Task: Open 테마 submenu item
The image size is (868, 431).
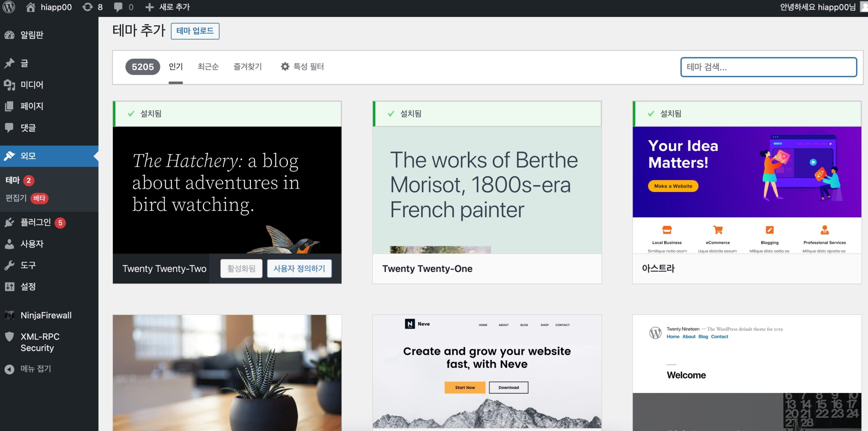Action: [x=13, y=180]
